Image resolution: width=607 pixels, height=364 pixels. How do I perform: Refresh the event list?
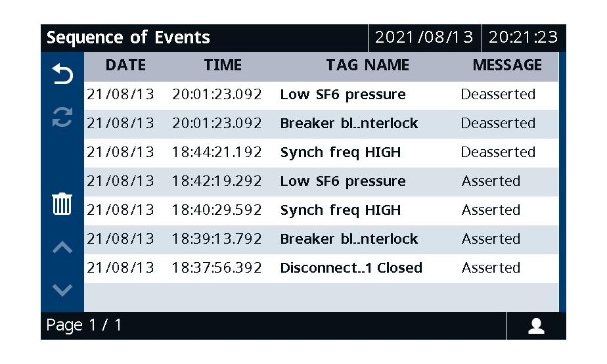[62, 117]
